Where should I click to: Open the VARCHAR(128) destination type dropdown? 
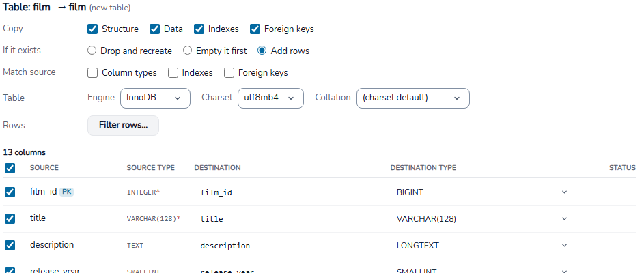pos(481,219)
